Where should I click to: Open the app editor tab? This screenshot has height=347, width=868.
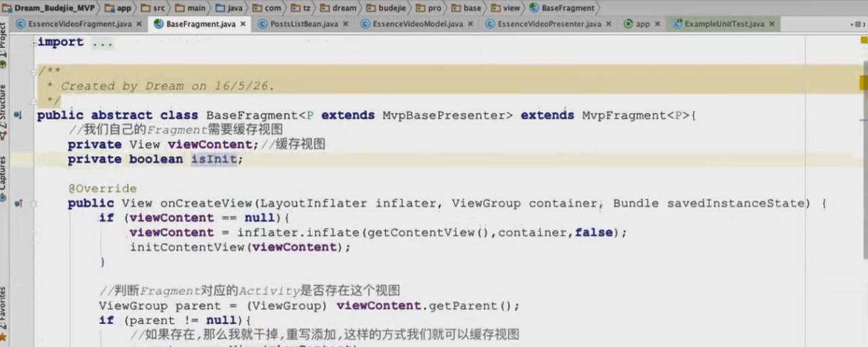(642, 24)
